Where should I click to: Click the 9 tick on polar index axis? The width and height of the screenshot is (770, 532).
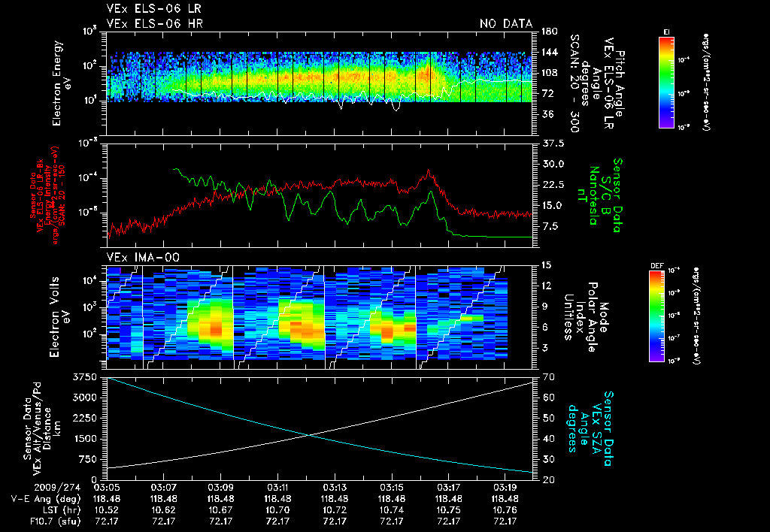(544, 307)
